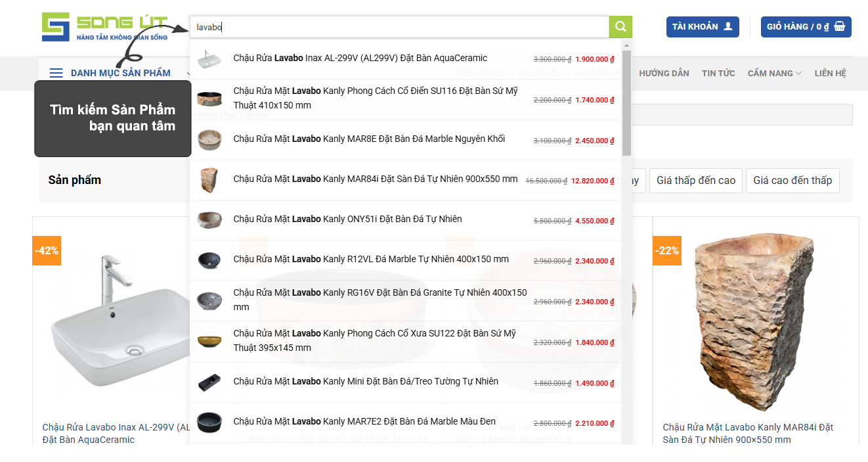
Task: Click the shopping basket icon in cart button
Action: (839, 27)
